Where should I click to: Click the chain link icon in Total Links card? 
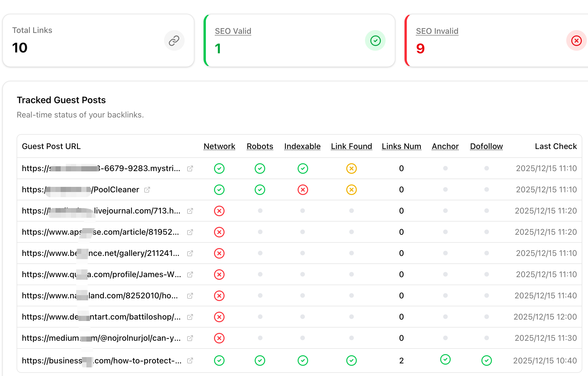tap(174, 41)
